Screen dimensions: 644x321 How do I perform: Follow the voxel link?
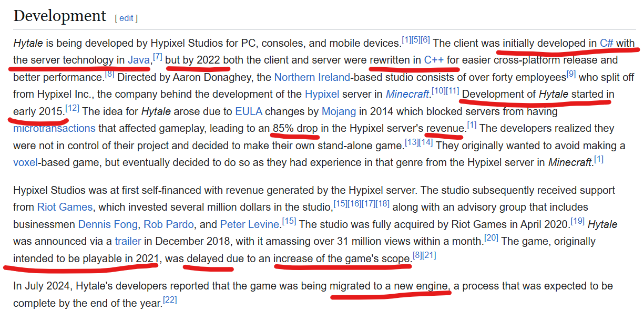tap(25, 162)
